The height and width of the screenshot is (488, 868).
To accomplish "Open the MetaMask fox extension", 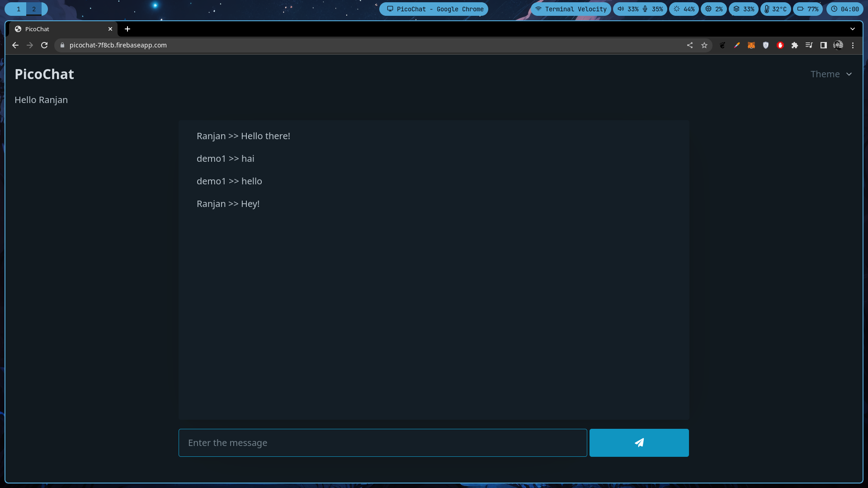I will [x=751, y=45].
